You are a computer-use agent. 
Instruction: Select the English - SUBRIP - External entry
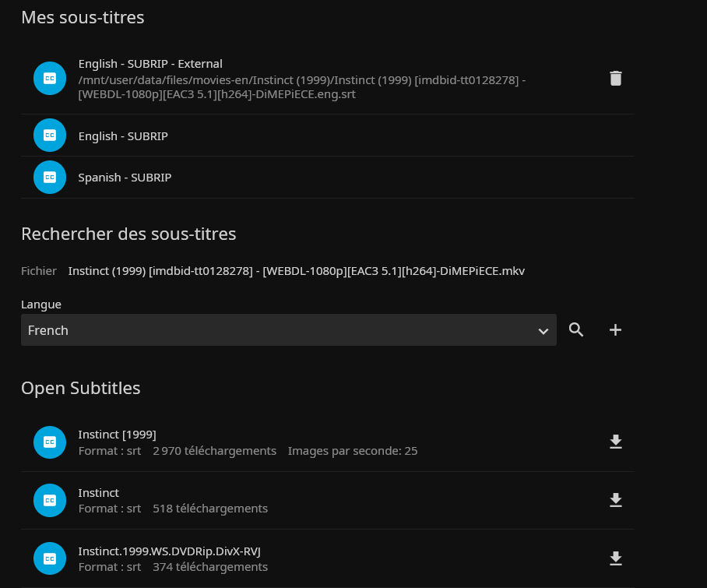(150, 64)
